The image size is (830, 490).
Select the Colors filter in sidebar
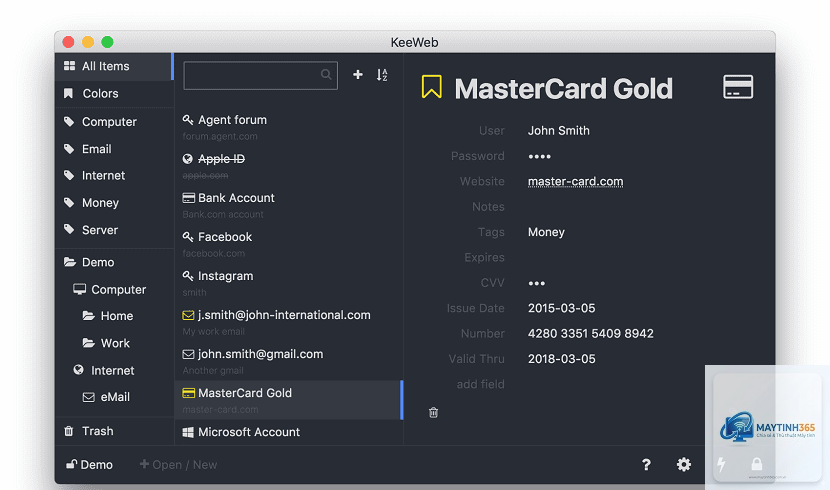pyautogui.click(x=114, y=94)
